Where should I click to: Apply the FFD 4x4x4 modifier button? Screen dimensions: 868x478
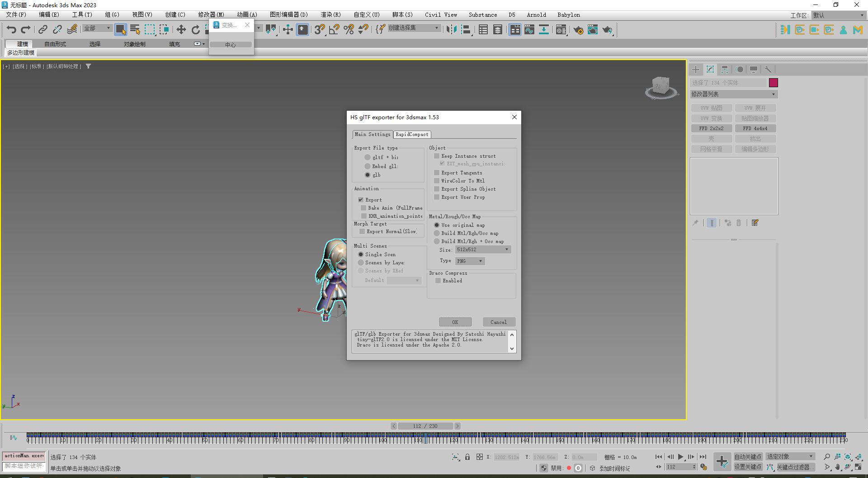point(755,128)
